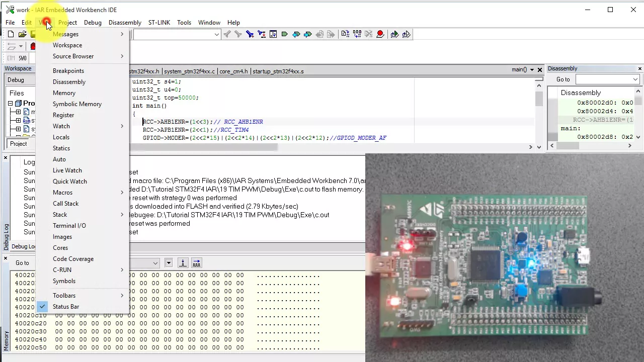
Task: Click the Reset debugger icon
Action: click(11, 46)
